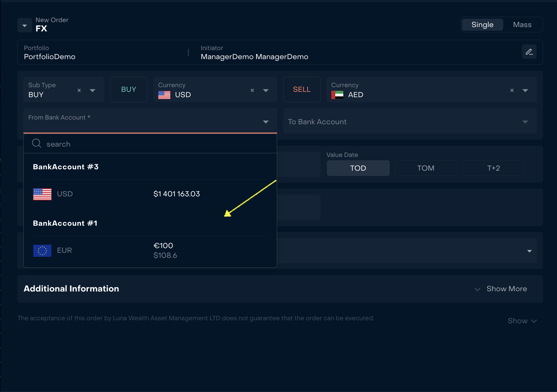Select TOM value date
Viewport: 557px width, 392px height.
(x=425, y=168)
